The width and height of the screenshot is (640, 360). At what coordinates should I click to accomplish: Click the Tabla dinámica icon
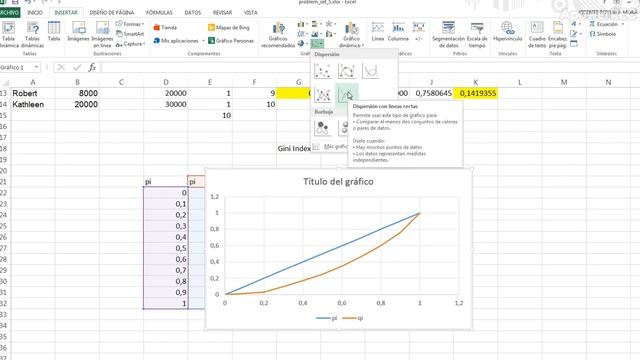[8, 34]
